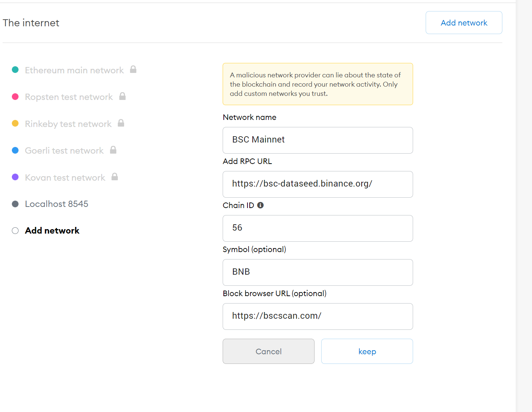Click the Cancel button
Viewport: 532px width, 412px height.
click(x=269, y=351)
